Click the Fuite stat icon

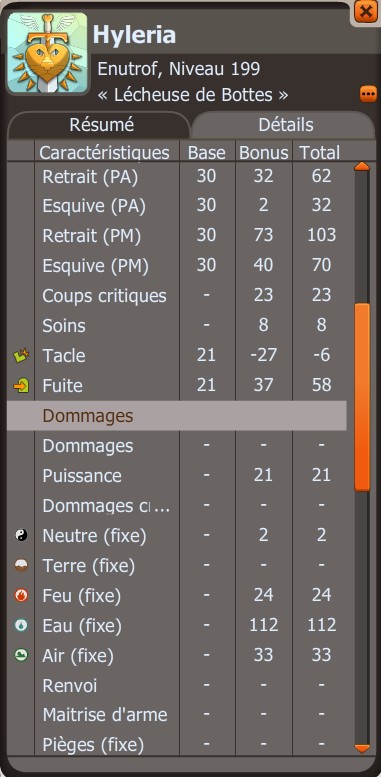21,386
